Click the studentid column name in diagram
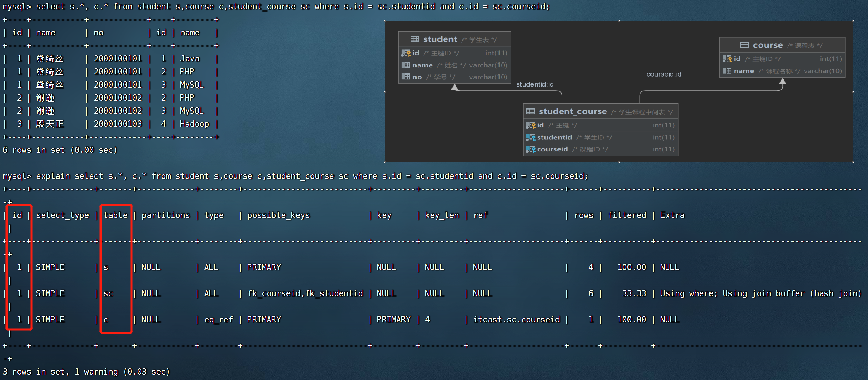Image resolution: width=868 pixels, height=380 pixels. [x=554, y=137]
